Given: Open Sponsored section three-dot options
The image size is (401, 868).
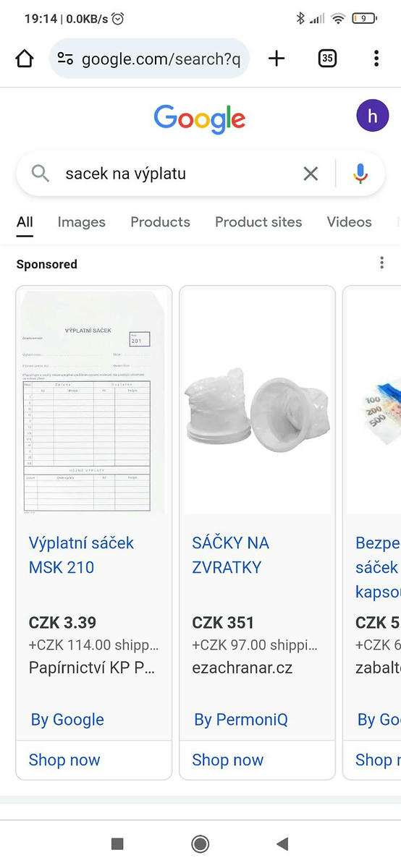Looking at the screenshot, I should 382,263.
